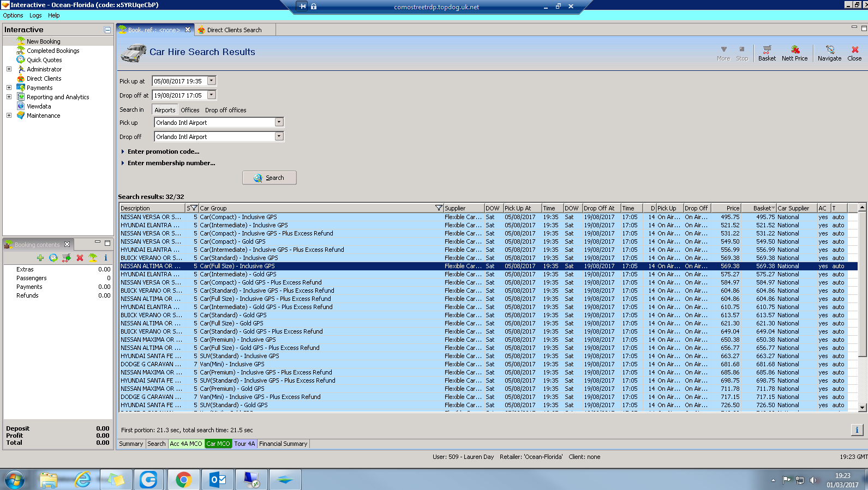The height and width of the screenshot is (490, 868).
Task: Switch to the Financial Summary tab
Action: pos(283,444)
